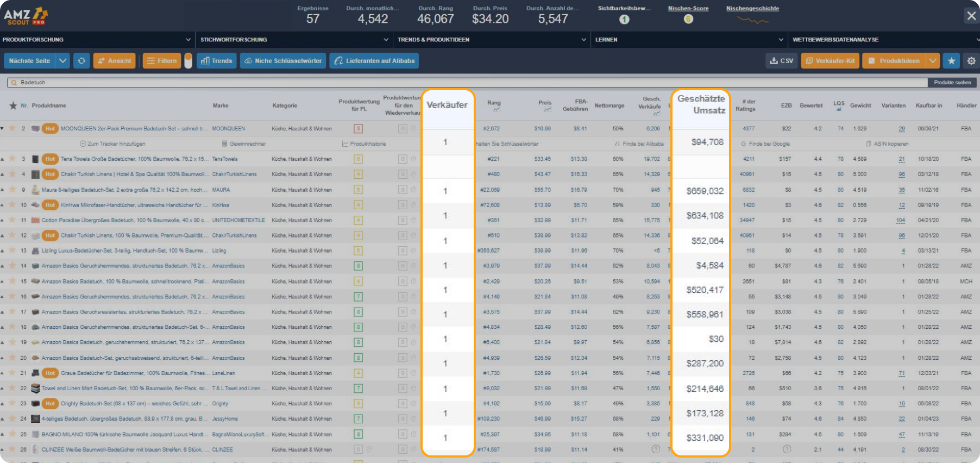Click the Nischengeschichte sparkline chart

pos(752,20)
